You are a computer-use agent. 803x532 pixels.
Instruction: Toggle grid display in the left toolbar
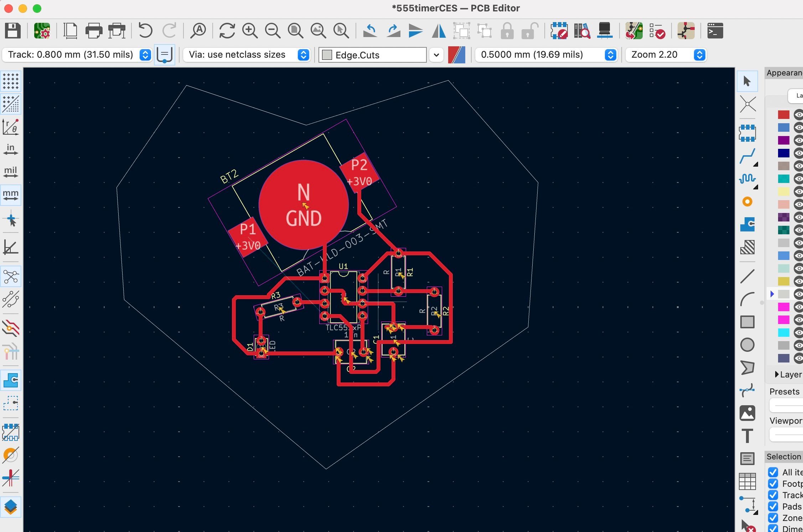(11, 82)
